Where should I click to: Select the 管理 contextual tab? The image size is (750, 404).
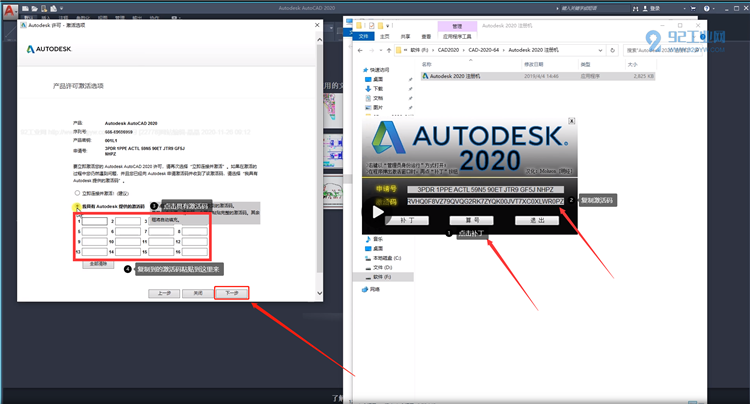click(x=457, y=26)
